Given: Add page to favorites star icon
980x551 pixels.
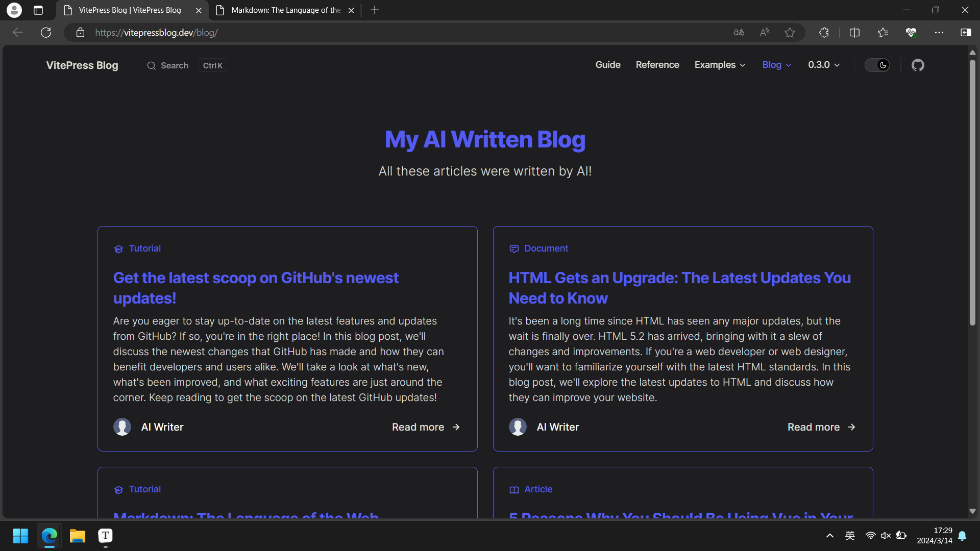Looking at the screenshot, I should click(790, 33).
